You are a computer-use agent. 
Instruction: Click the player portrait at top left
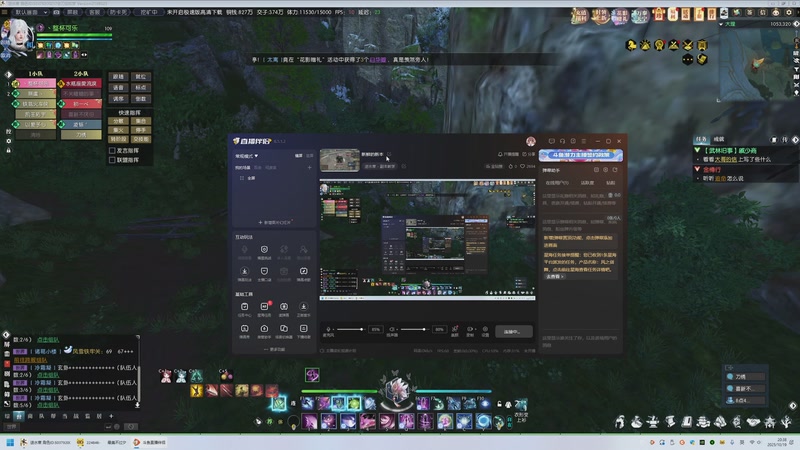(20, 36)
